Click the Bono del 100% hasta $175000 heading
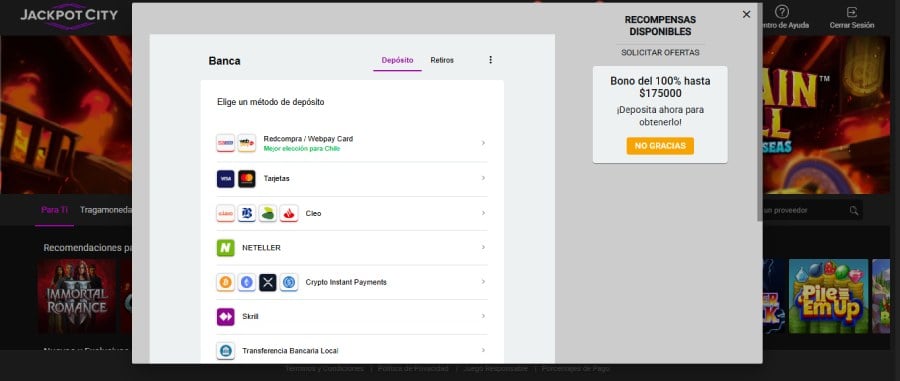The height and width of the screenshot is (381, 900). 660,87
